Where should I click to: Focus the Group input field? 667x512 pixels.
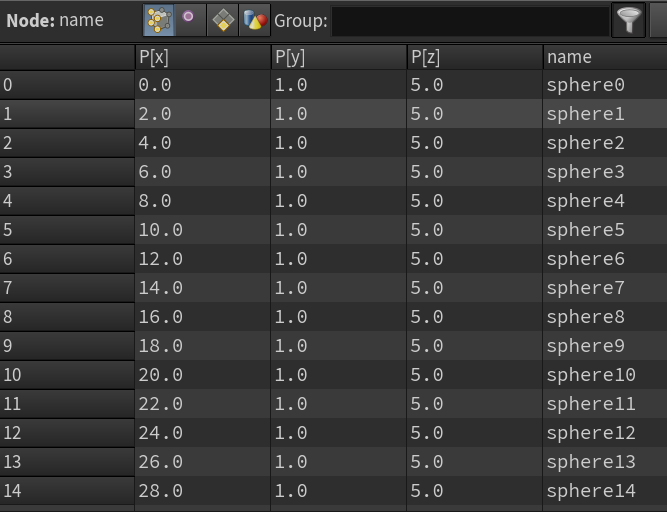[x=470, y=21]
